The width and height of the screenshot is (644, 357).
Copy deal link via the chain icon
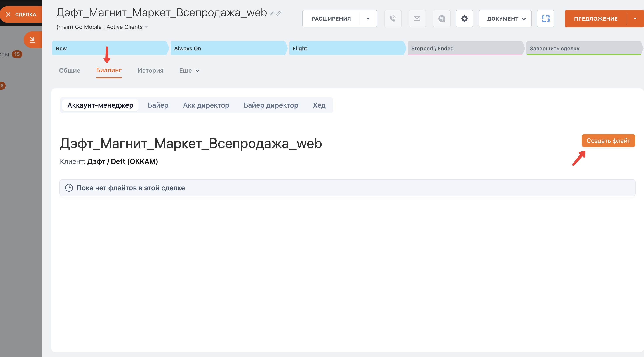(278, 14)
